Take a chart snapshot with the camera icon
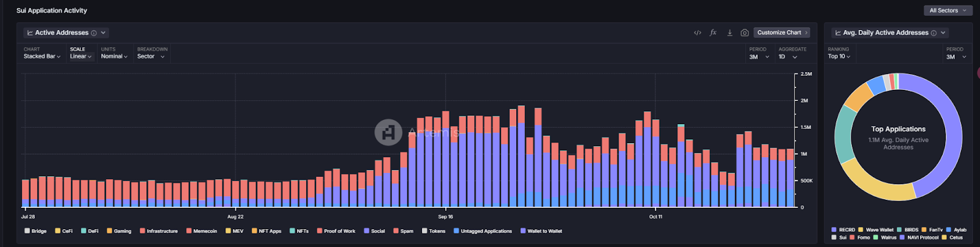 745,32
